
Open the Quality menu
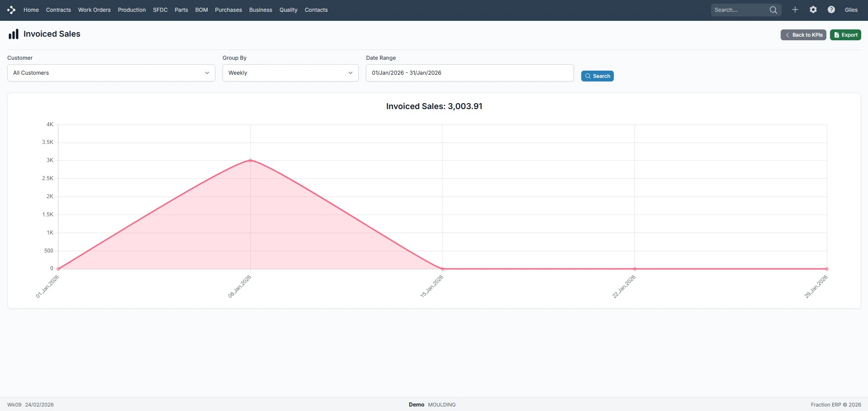[x=288, y=10]
